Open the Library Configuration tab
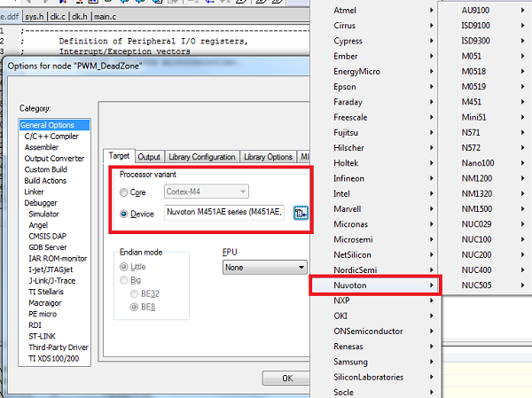 point(202,157)
